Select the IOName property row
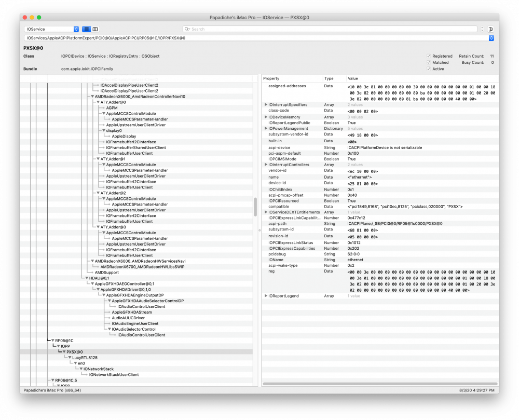 tap(380, 260)
